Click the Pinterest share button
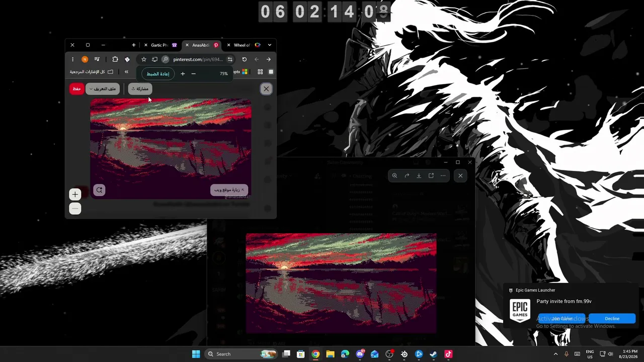This screenshot has height=362, width=644. (140, 89)
